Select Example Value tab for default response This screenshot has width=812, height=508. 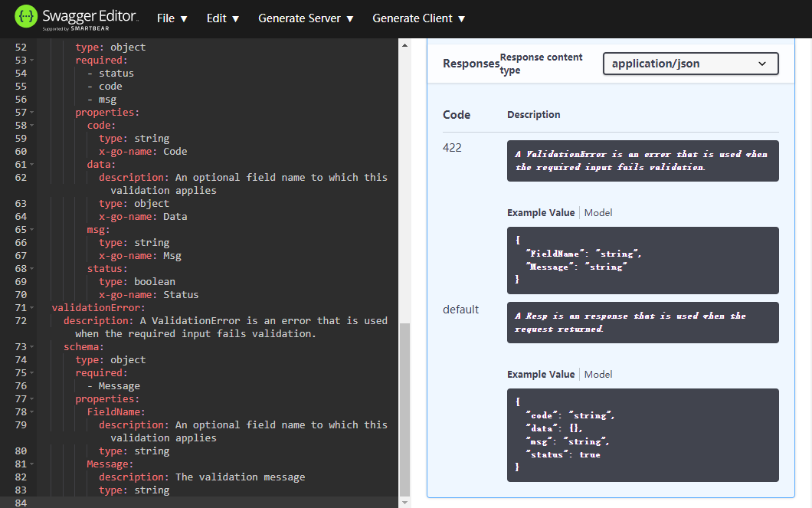click(x=541, y=375)
